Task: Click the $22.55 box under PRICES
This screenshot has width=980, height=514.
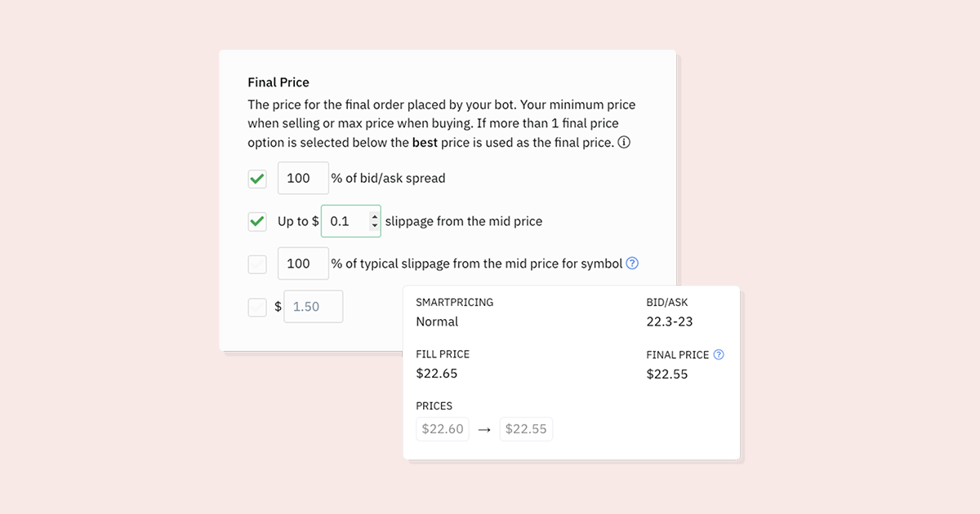Action: [x=526, y=429]
